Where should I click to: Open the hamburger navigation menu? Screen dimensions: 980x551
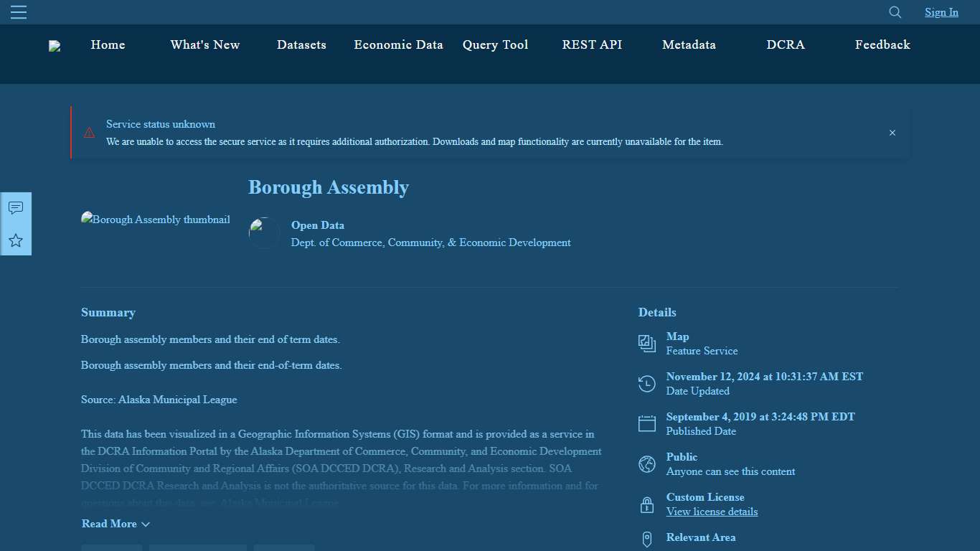(19, 11)
